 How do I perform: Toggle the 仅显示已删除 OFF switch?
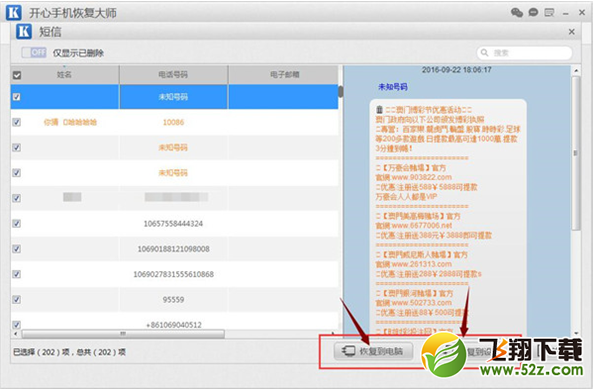tap(34, 52)
